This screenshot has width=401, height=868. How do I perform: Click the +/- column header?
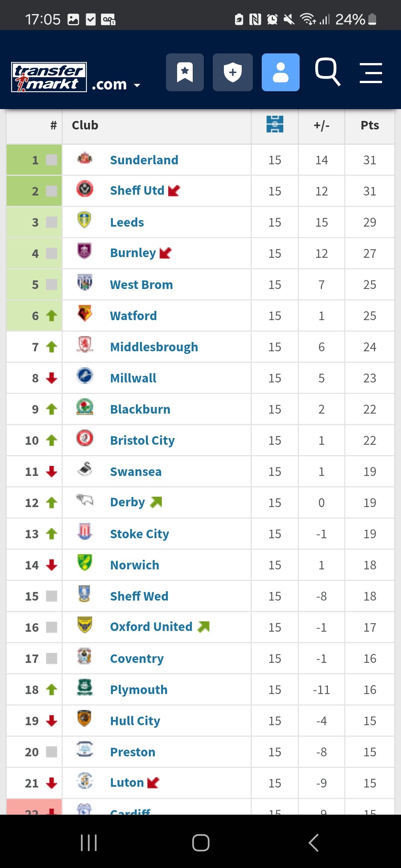click(x=322, y=125)
